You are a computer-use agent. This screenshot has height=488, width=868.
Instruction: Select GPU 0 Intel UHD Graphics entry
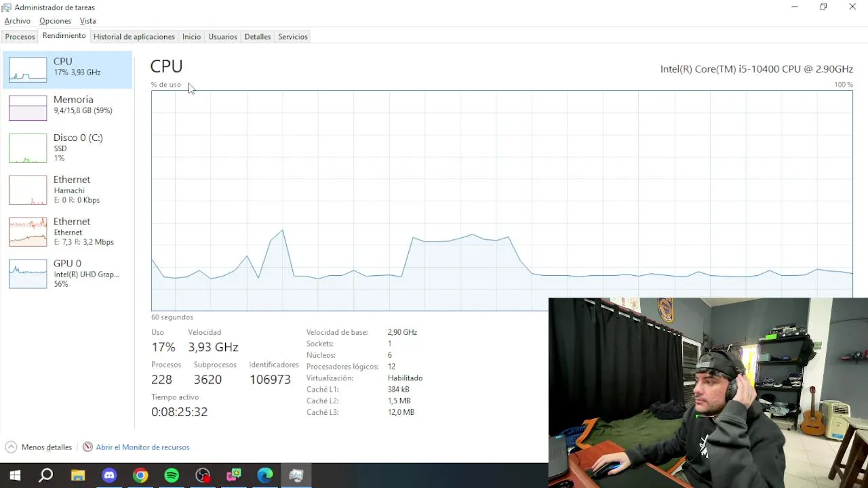coord(67,274)
